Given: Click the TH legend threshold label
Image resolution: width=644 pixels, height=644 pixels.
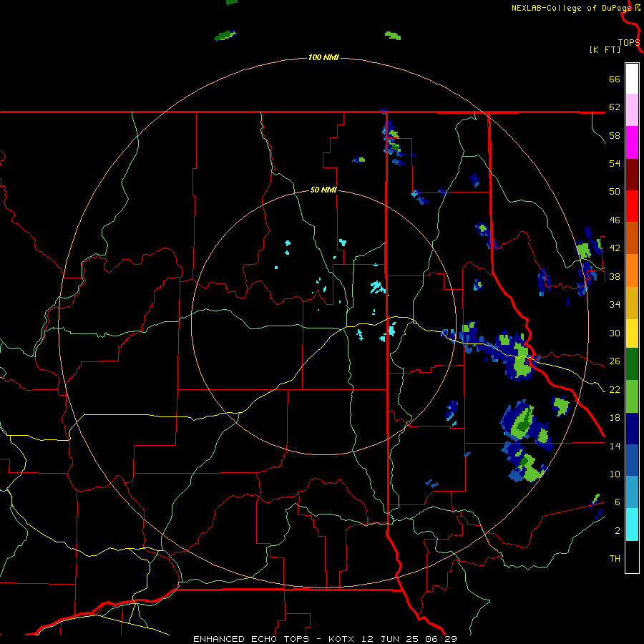Looking at the screenshot, I should pos(615,559).
